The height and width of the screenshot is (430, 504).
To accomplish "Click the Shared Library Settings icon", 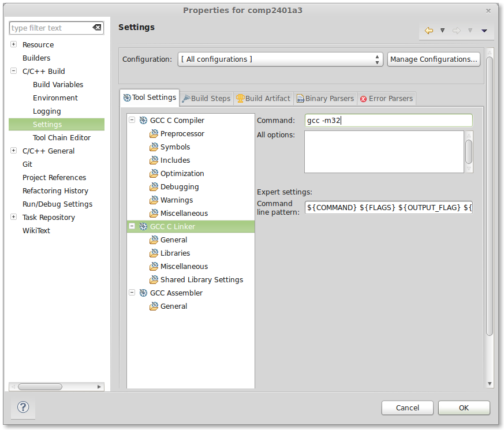I will 154,280.
